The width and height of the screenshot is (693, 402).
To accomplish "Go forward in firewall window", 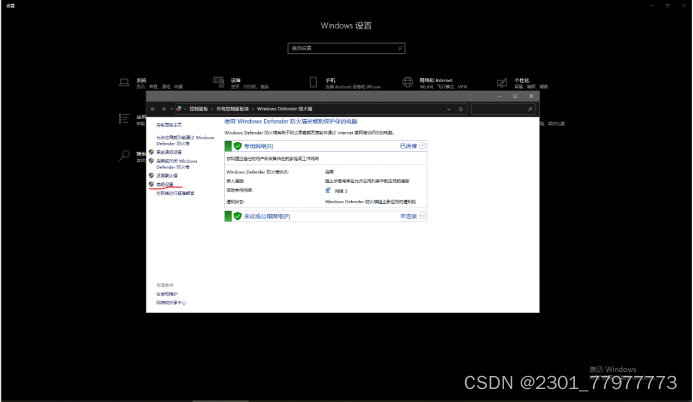I will point(163,109).
